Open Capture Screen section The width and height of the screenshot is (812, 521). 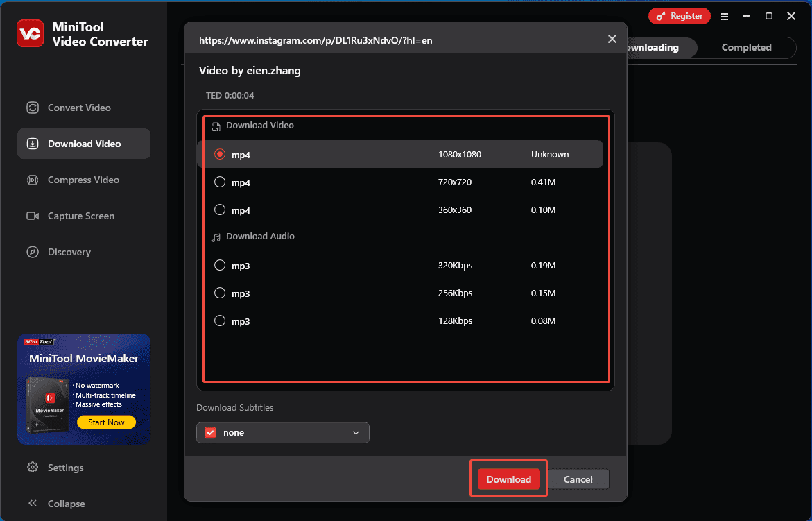point(84,216)
